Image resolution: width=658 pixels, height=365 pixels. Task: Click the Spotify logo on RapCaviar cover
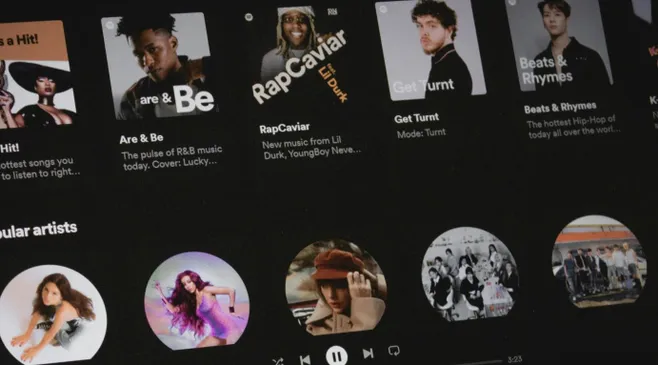coord(249,17)
